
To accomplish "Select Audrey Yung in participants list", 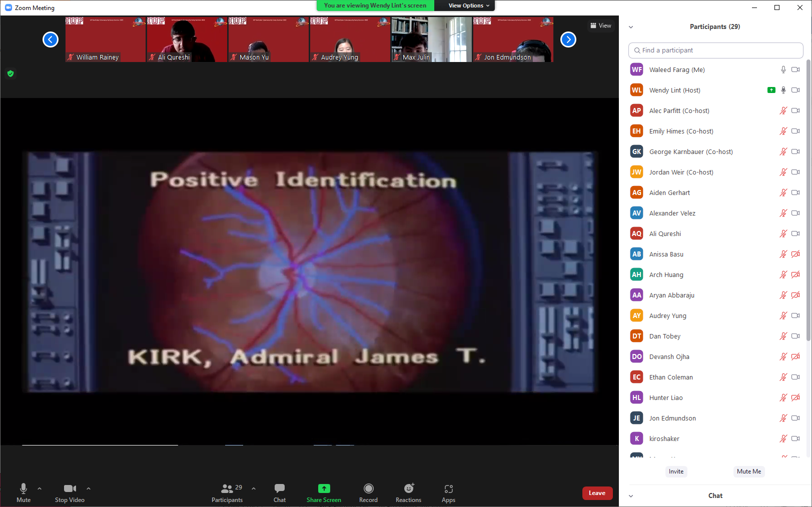I will (715, 315).
